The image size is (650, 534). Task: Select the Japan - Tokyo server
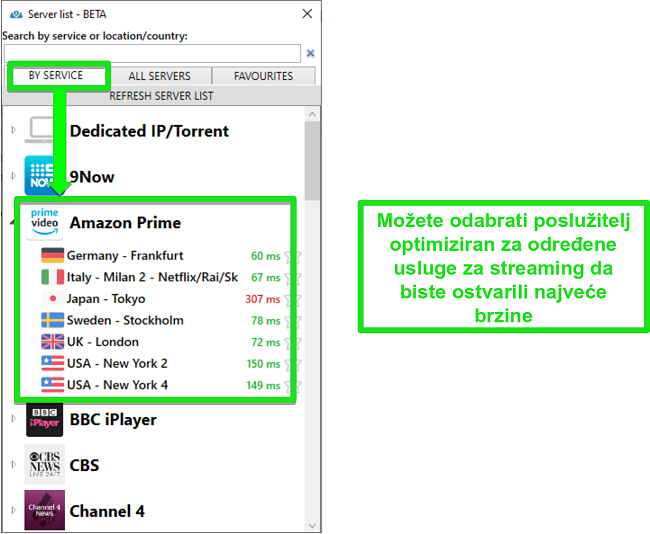[x=106, y=299]
